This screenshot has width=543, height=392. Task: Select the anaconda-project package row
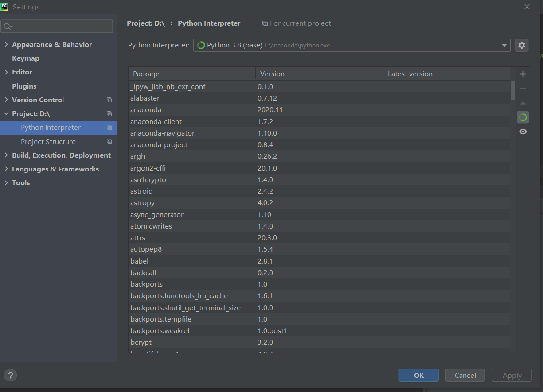[319, 144]
